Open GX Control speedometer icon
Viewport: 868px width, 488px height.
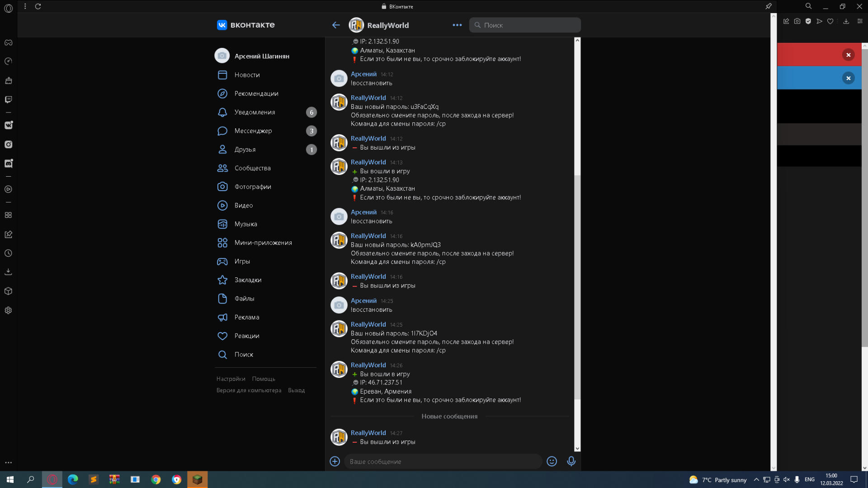(x=8, y=61)
